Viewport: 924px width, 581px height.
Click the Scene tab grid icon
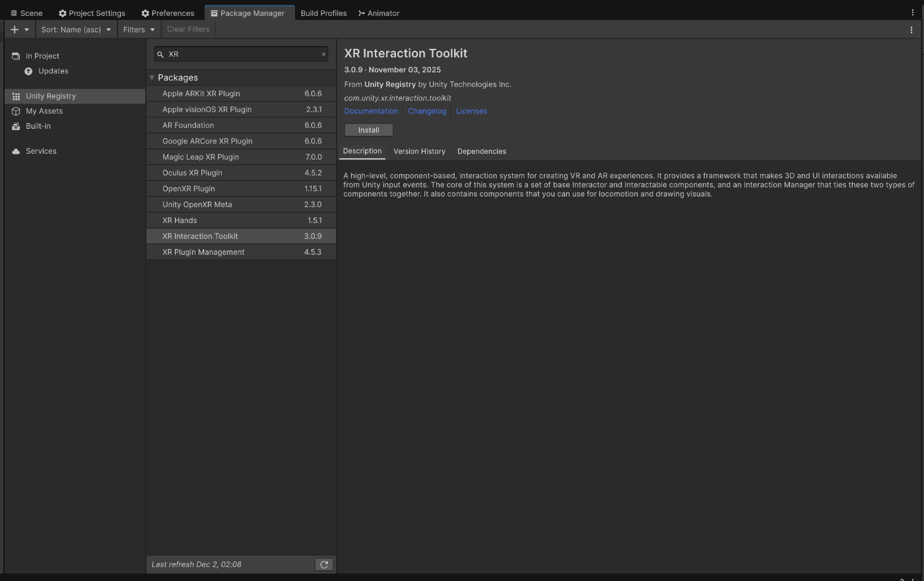point(14,13)
